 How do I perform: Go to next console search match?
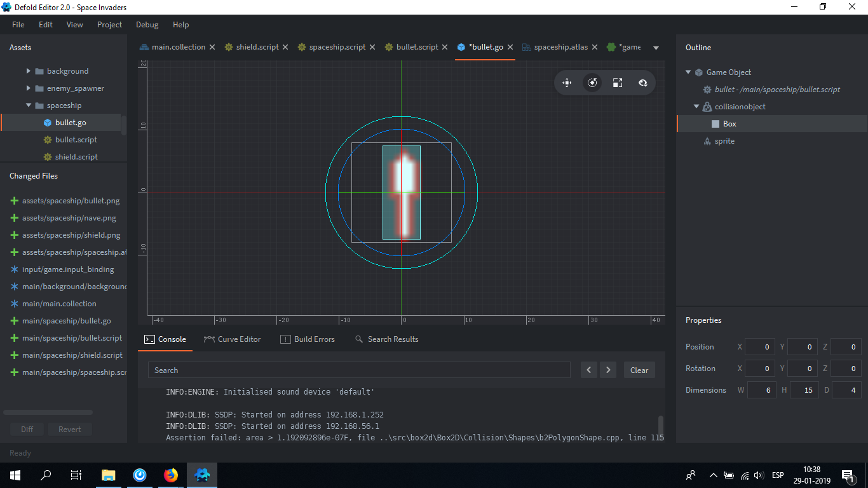608,370
